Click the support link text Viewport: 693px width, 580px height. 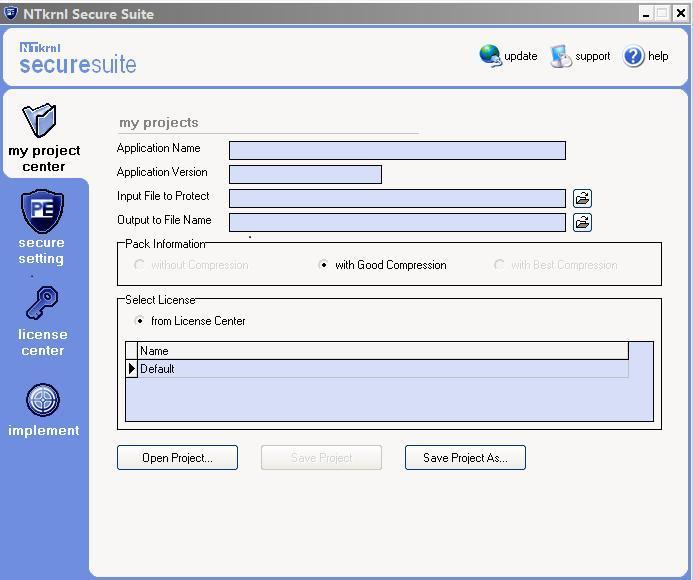(593, 56)
